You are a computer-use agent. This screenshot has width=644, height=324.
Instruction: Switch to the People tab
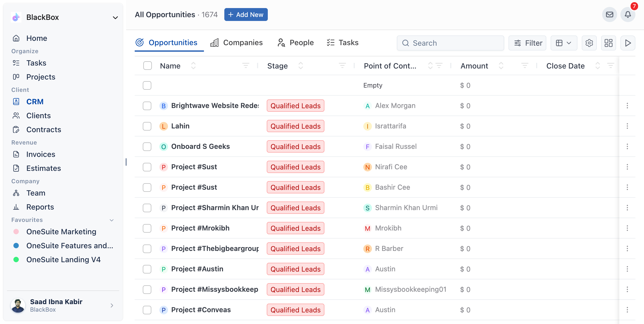(x=295, y=43)
